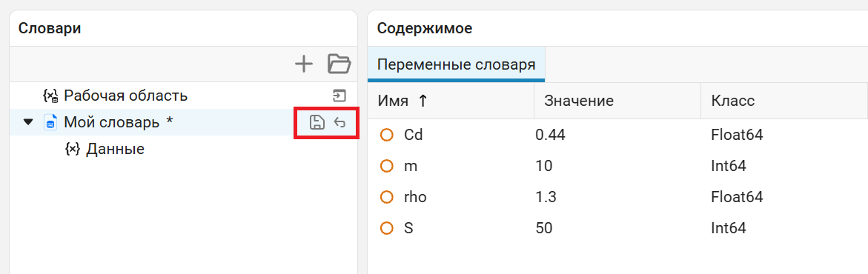This screenshot has height=274, width=868.
Task: Click the Словари panel title
Action: [x=50, y=28]
